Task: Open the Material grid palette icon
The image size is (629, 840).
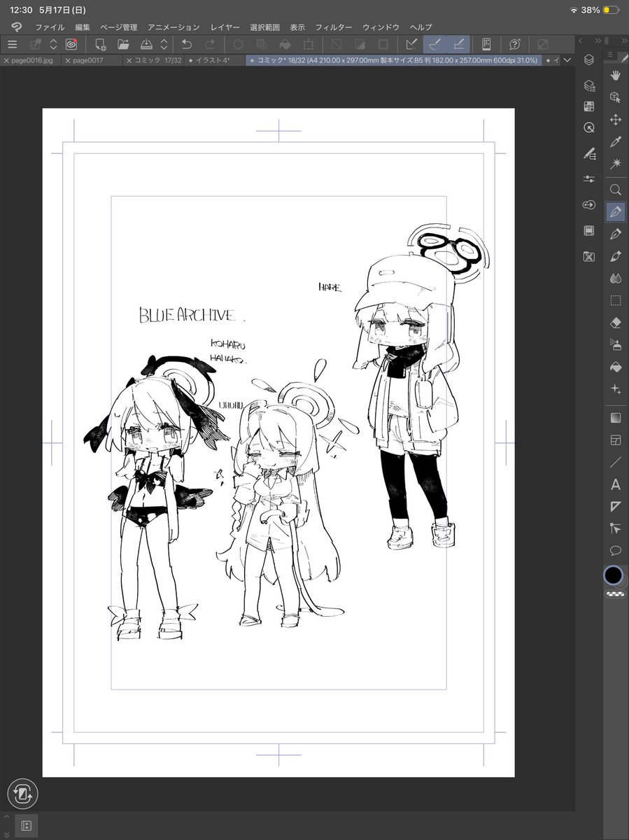Action: tap(588, 107)
